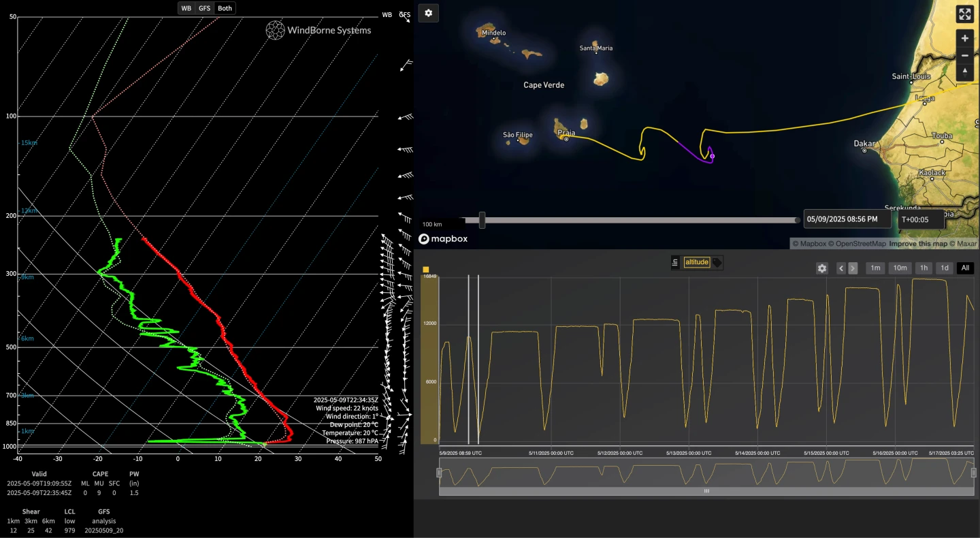The height and width of the screenshot is (538, 980).
Task: Click the list icon left of altitude
Action: pyautogui.click(x=675, y=262)
